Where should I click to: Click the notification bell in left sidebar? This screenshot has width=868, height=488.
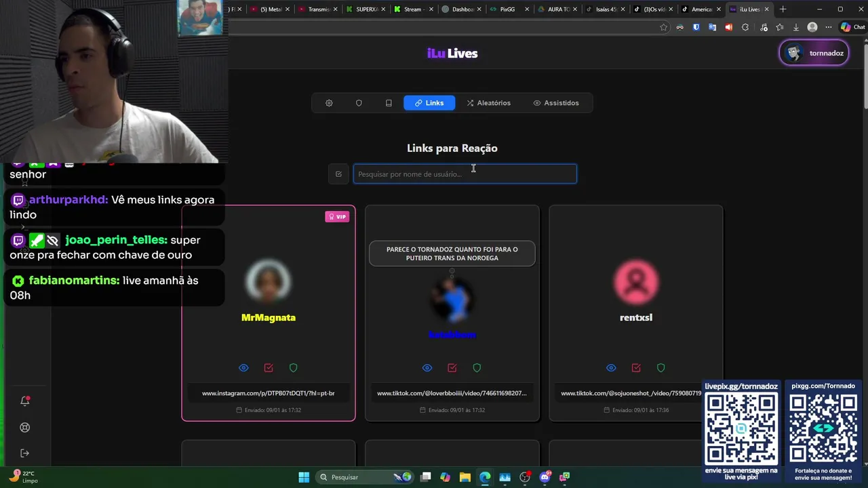[x=25, y=401]
